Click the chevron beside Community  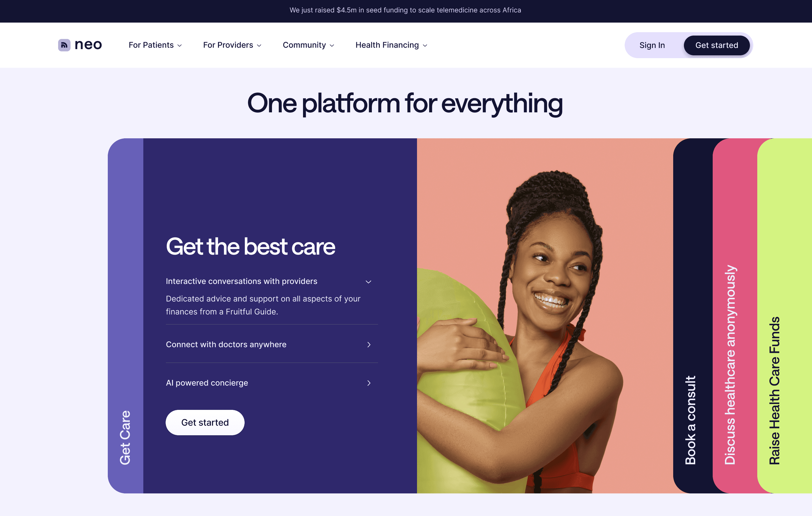pyautogui.click(x=332, y=45)
